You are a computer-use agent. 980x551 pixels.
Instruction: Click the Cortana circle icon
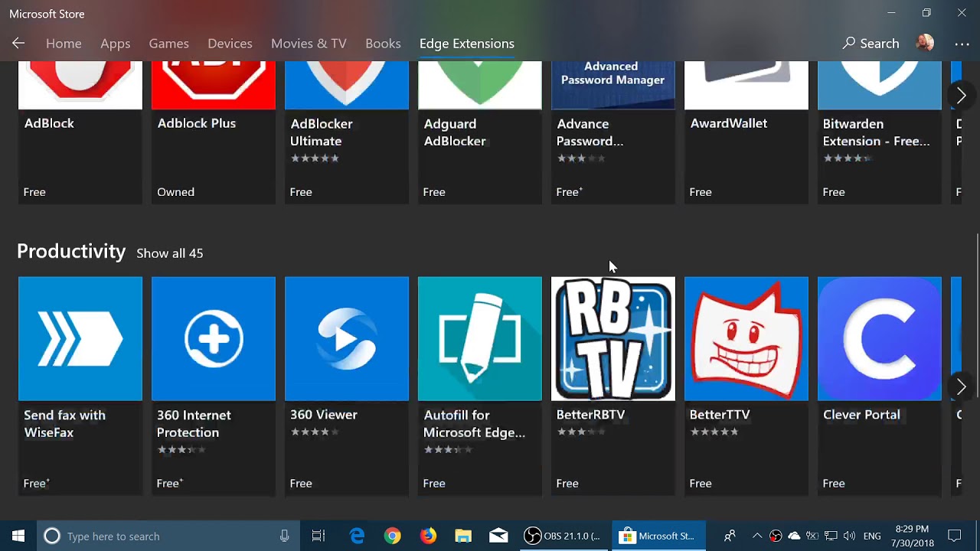coord(52,536)
